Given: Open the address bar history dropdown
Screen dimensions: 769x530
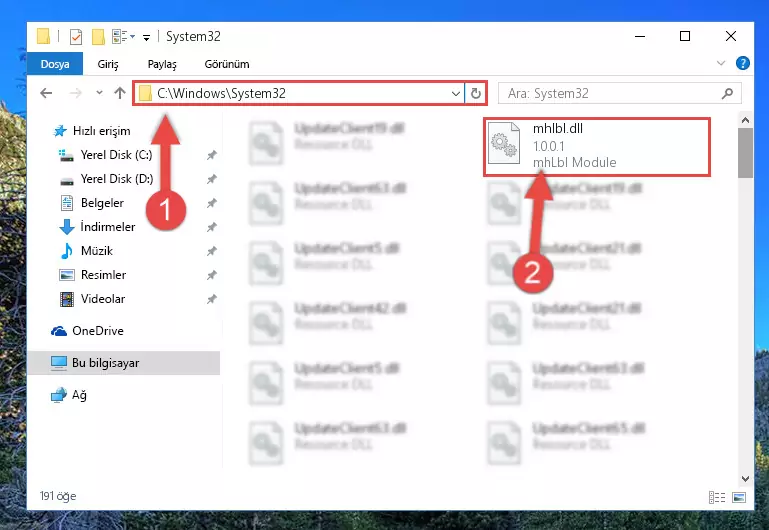Looking at the screenshot, I should [456, 93].
